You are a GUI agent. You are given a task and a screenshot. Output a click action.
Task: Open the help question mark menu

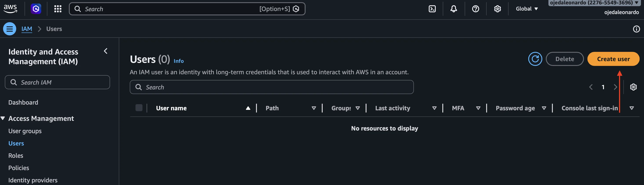[x=475, y=9]
